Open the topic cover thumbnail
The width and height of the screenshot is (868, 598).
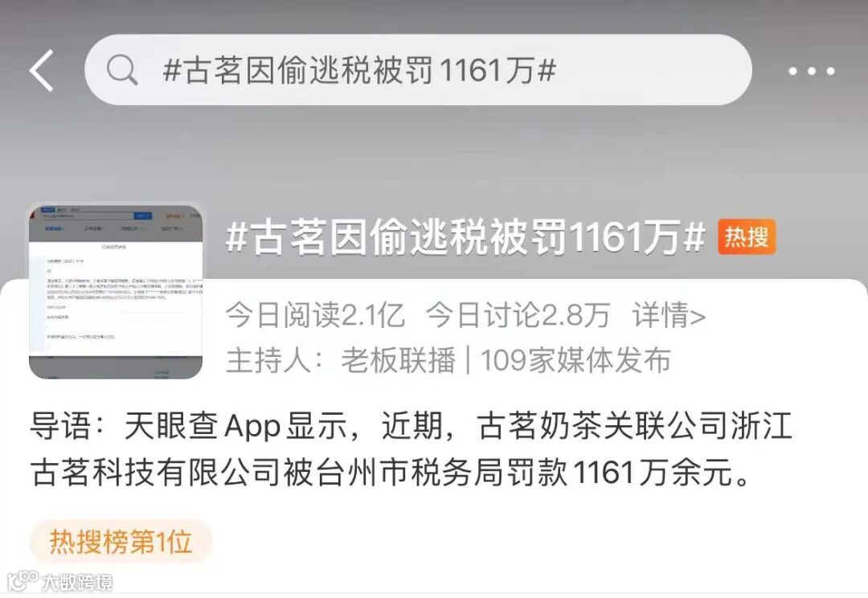pyautogui.click(x=116, y=292)
